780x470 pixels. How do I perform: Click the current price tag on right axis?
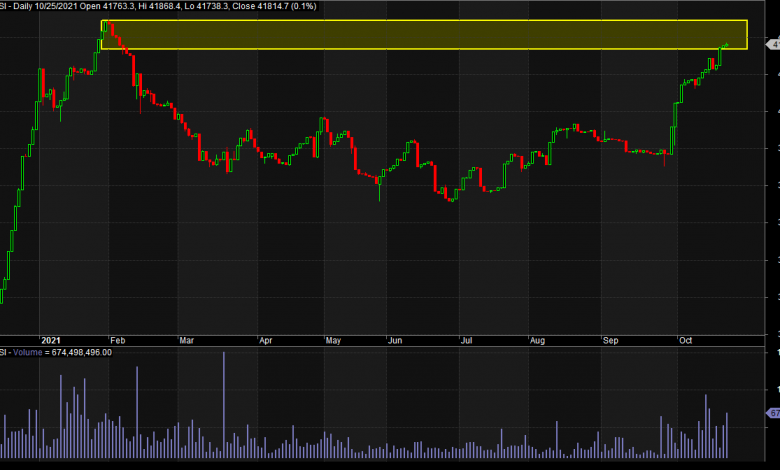tap(771, 44)
